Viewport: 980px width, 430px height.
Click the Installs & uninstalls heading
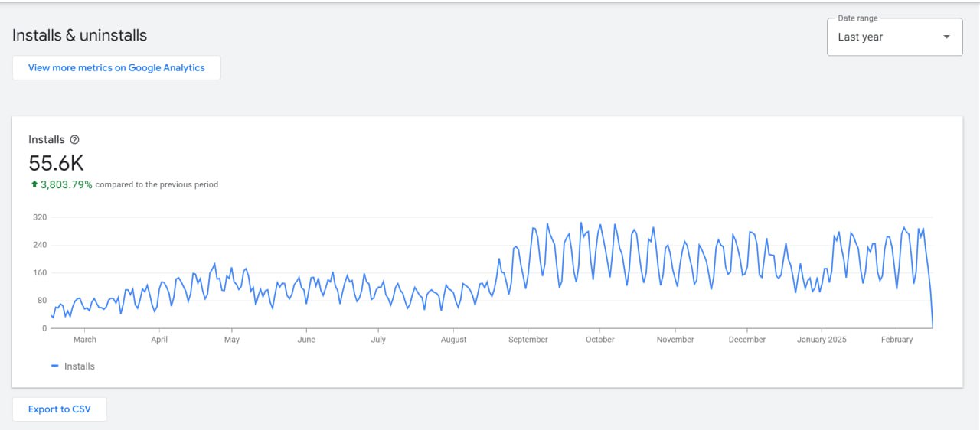coord(80,35)
